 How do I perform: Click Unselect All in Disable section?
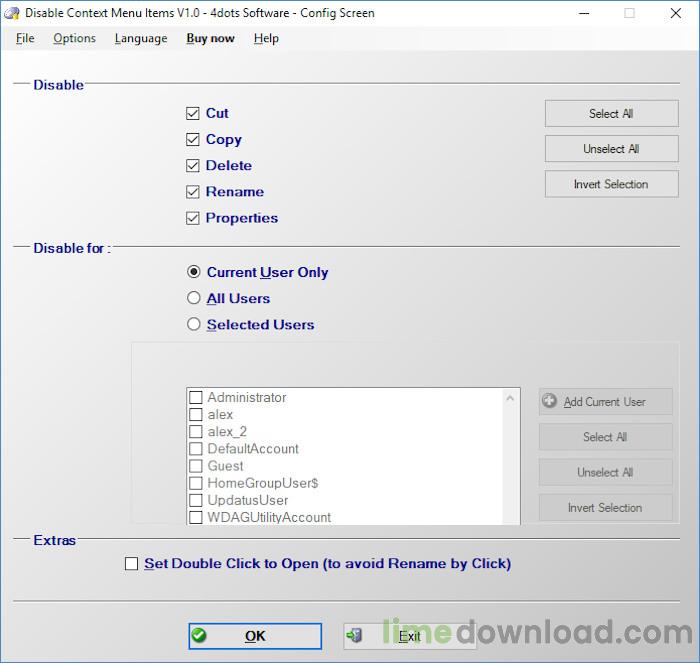tap(611, 149)
